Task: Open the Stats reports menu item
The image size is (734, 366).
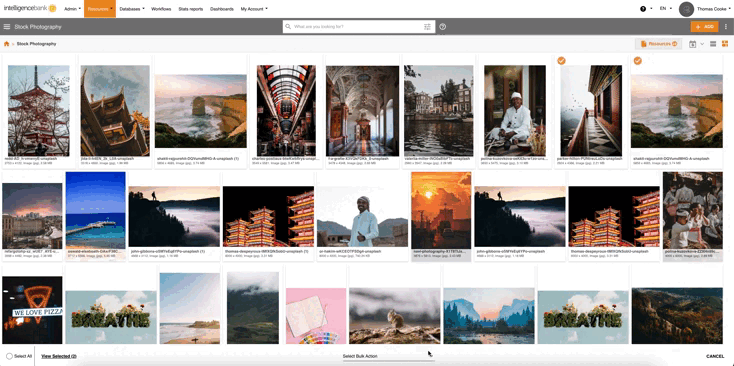Action: point(191,9)
